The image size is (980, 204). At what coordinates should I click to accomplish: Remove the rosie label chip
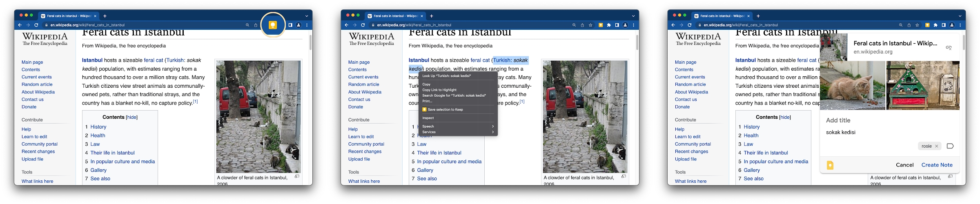[x=937, y=146]
